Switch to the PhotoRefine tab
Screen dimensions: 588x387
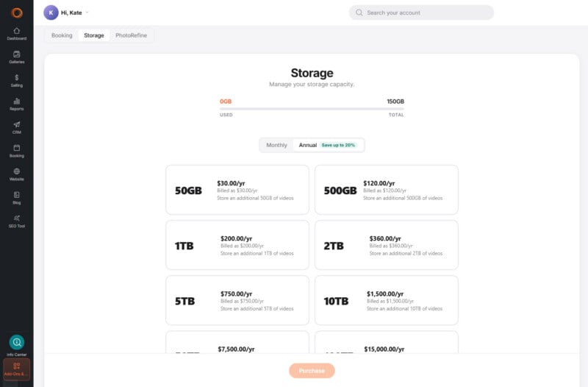(x=132, y=35)
